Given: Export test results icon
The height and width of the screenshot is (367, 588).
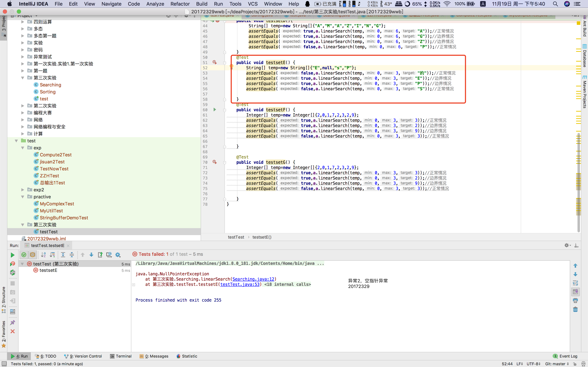Looking at the screenshot, I should coord(100,255).
